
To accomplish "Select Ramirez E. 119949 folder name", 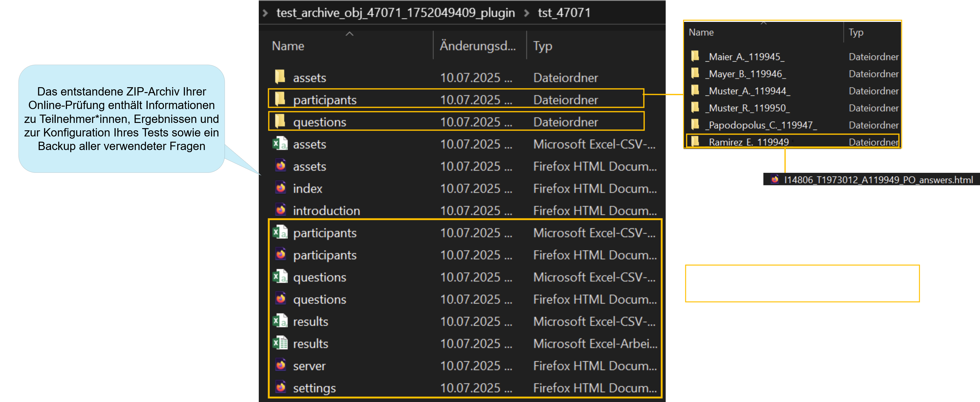I will (749, 142).
